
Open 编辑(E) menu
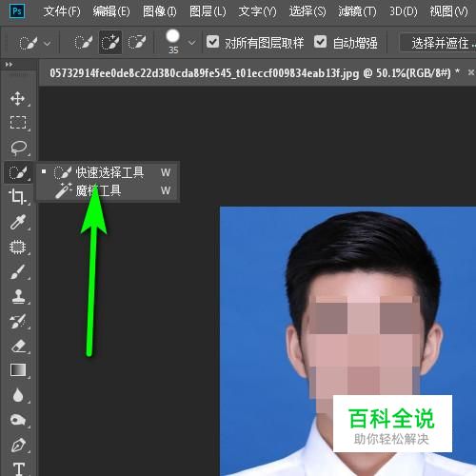tap(111, 11)
